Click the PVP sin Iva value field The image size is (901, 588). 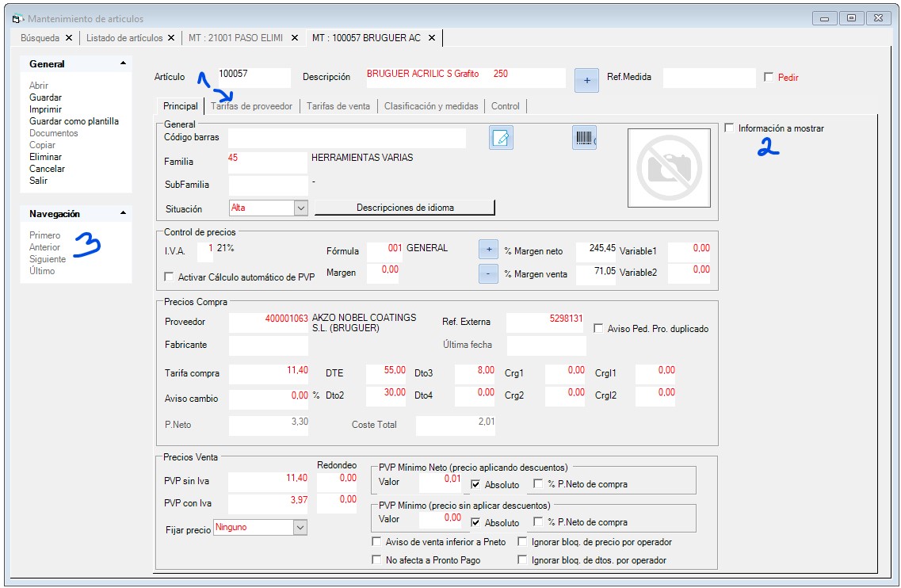coord(268,482)
